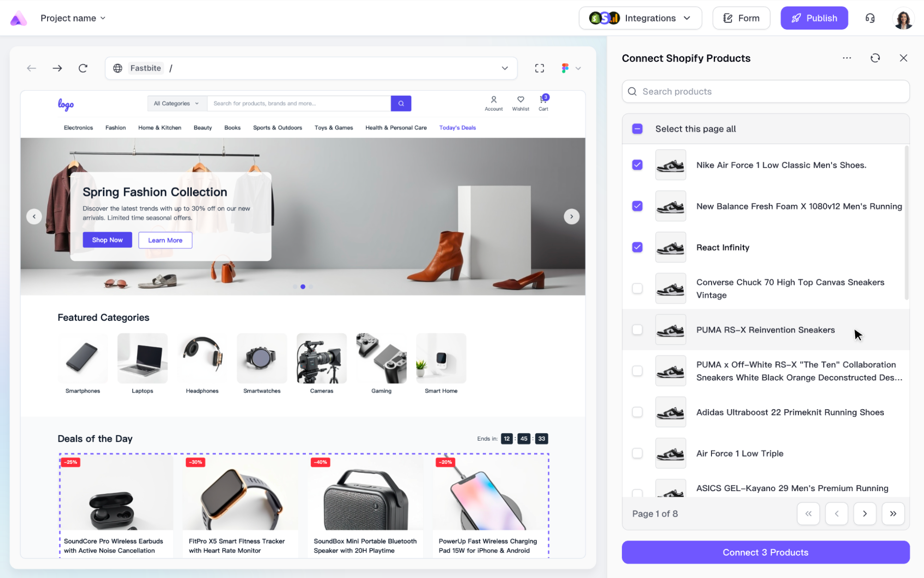Open the Today's Deals menu item

[457, 128]
